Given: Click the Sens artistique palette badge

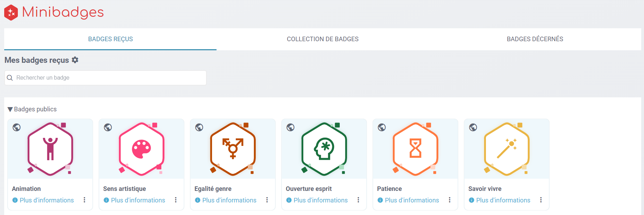Looking at the screenshot, I should coord(142,149).
